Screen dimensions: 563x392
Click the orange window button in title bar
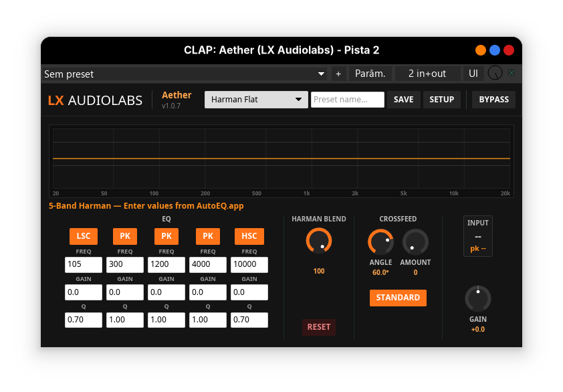coord(480,50)
